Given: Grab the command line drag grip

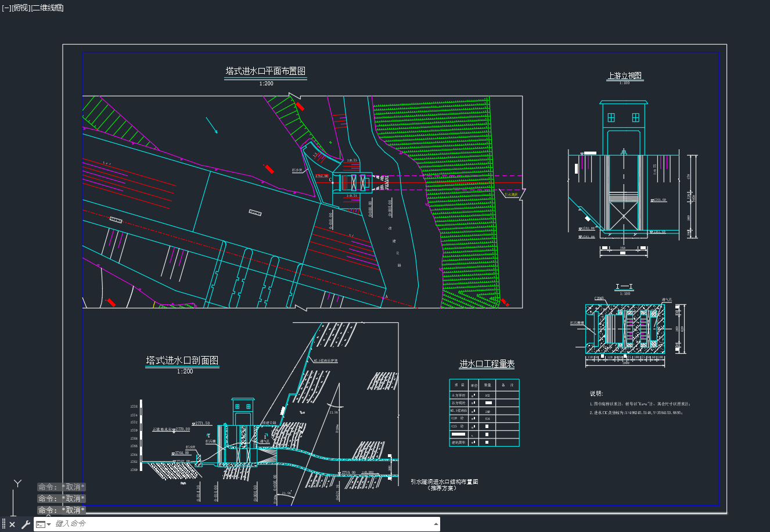Looking at the screenshot, I should (x=3, y=524).
